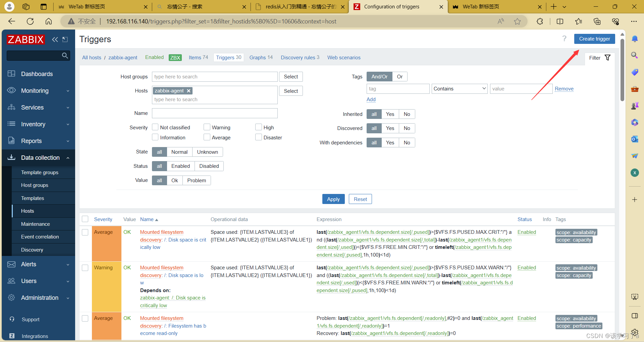Check the Average severity box

click(x=207, y=137)
